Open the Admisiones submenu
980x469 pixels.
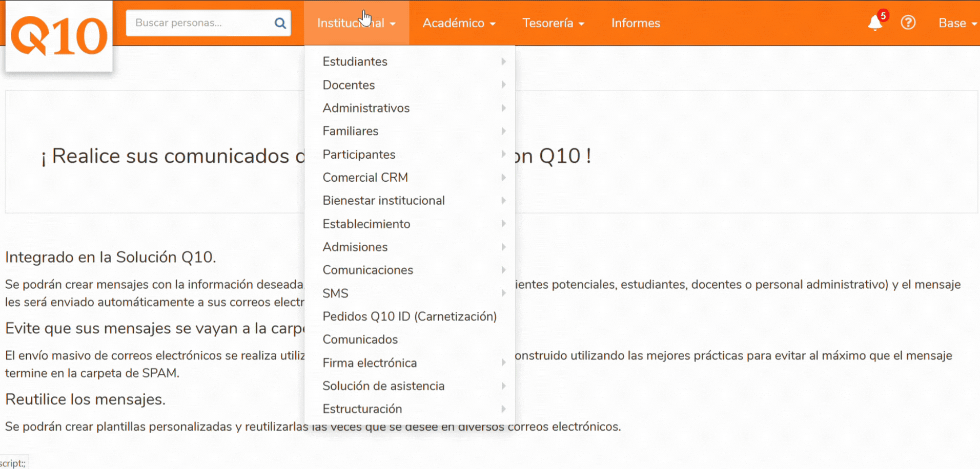pyautogui.click(x=410, y=247)
